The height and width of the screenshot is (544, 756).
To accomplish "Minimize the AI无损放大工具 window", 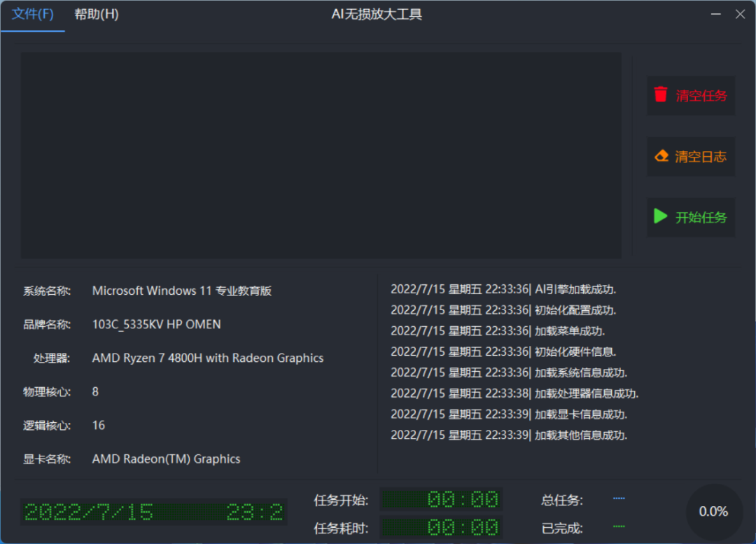I will tap(716, 14).
